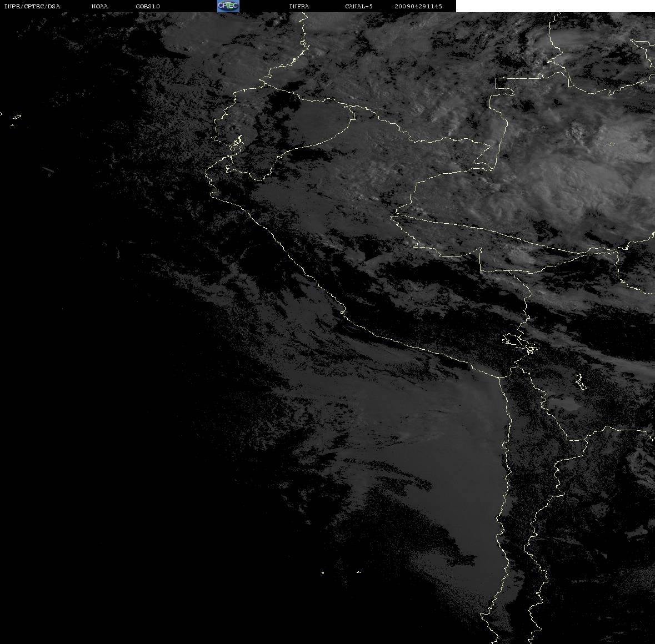Click the INFRA label in header
Image resolution: width=655 pixels, height=644 pixels.
click(x=299, y=6)
